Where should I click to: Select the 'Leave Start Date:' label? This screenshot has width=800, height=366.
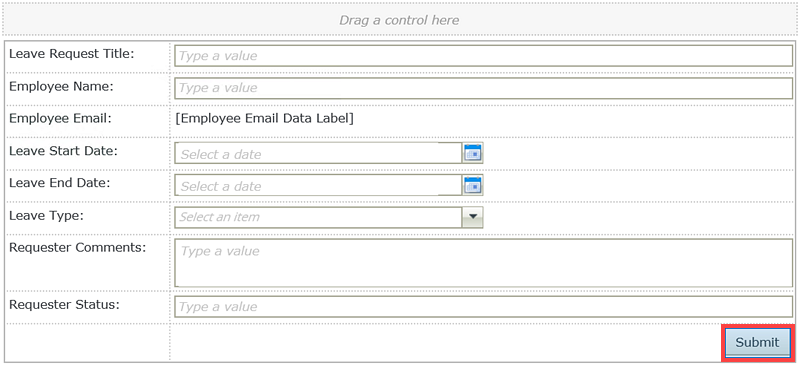(63, 151)
